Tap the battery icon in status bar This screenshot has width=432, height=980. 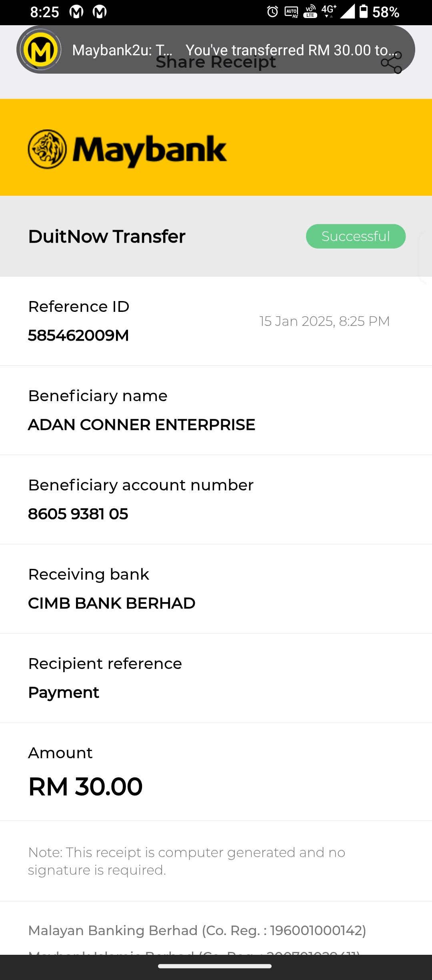coord(363,11)
